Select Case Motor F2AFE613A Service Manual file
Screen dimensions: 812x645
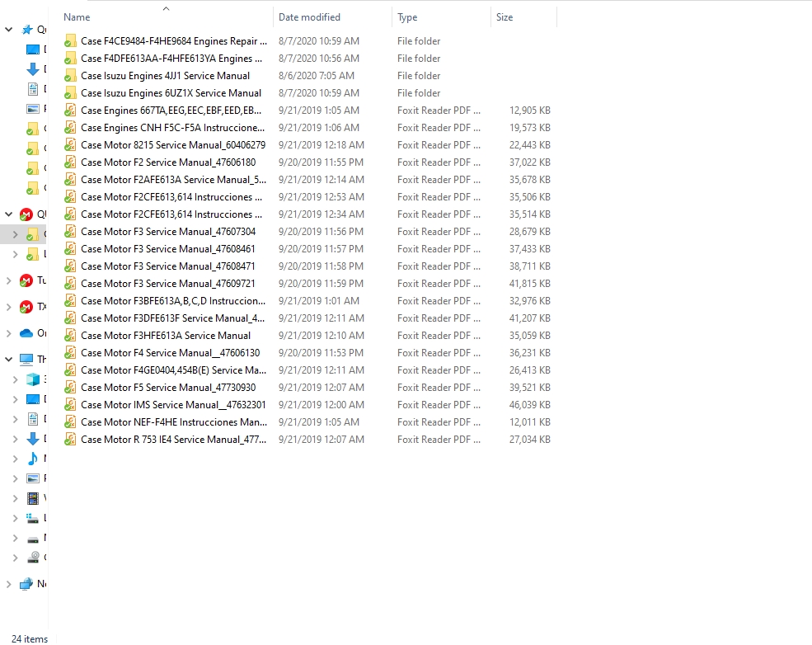click(x=173, y=180)
